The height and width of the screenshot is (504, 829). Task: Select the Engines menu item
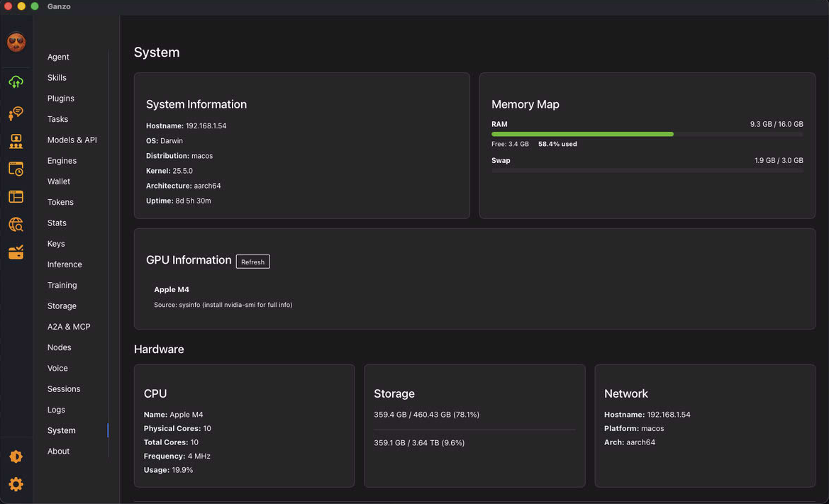click(x=62, y=161)
